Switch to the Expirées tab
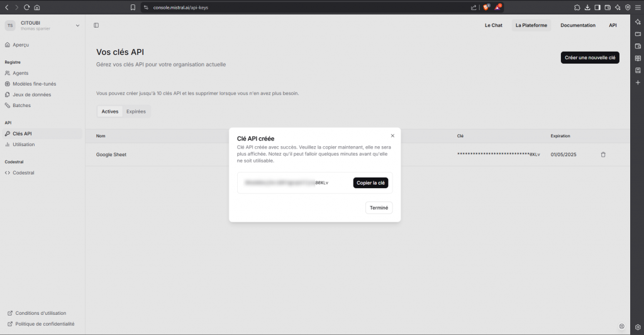The height and width of the screenshot is (335, 644). click(x=136, y=111)
